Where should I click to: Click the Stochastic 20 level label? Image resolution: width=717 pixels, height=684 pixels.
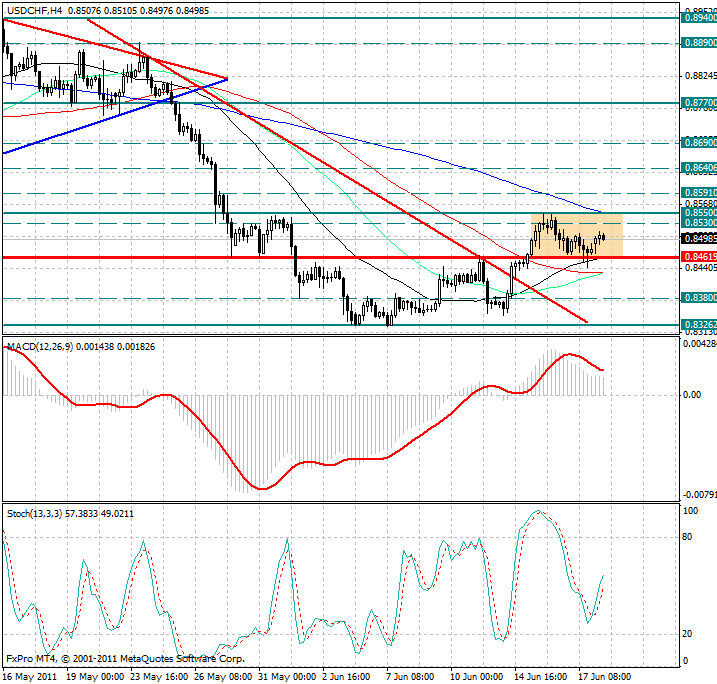click(687, 634)
